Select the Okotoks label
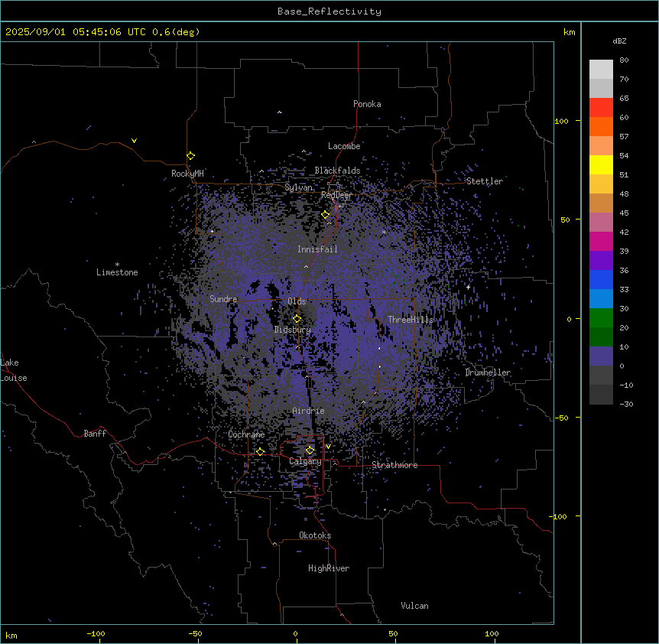 click(315, 535)
